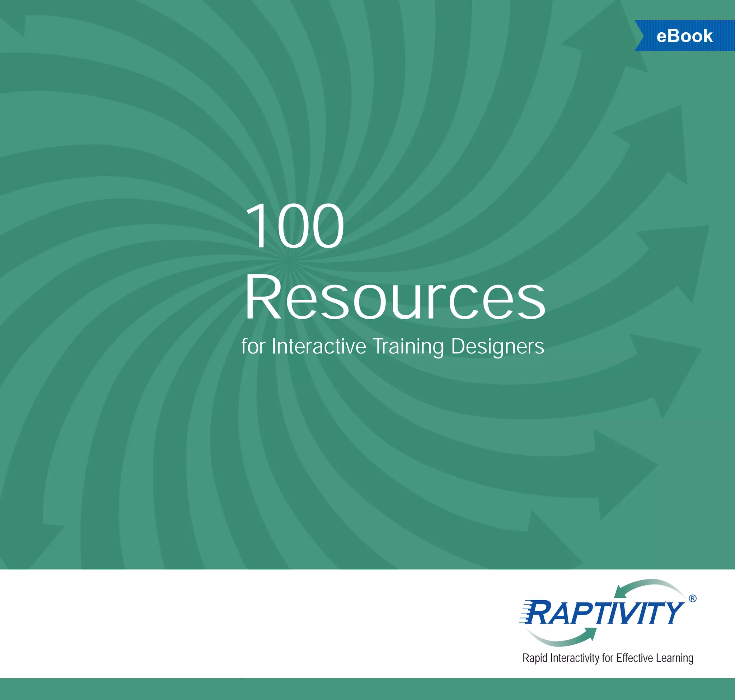Click the dark green strip at page bottom
This screenshot has width=735, height=700.
point(367,689)
